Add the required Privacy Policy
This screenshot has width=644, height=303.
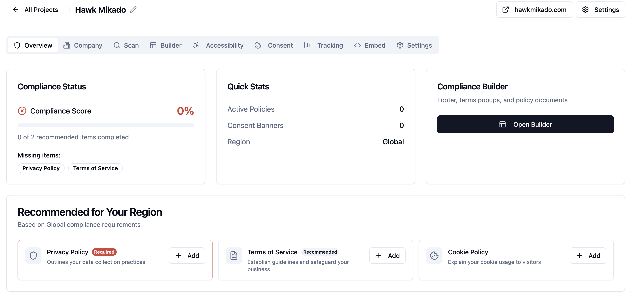[187, 255]
